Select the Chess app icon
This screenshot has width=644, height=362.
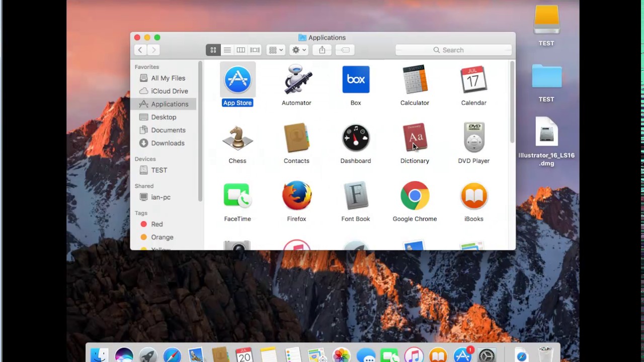click(x=237, y=137)
